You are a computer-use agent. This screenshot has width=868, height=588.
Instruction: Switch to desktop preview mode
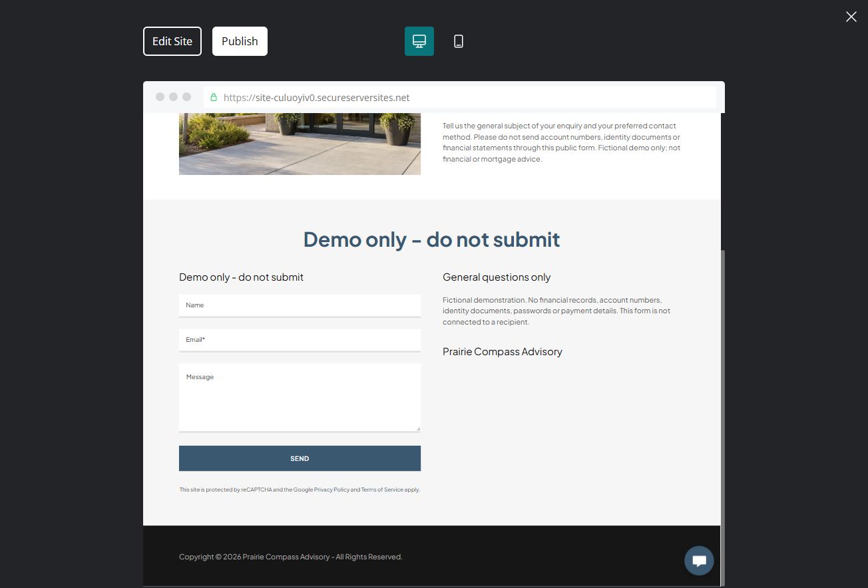point(419,41)
